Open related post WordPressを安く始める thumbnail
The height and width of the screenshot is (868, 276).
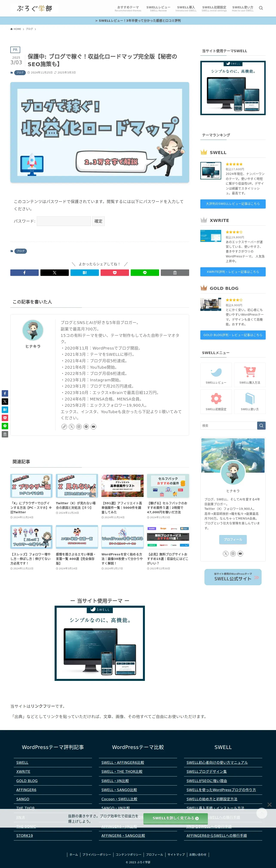tap(122, 537)
